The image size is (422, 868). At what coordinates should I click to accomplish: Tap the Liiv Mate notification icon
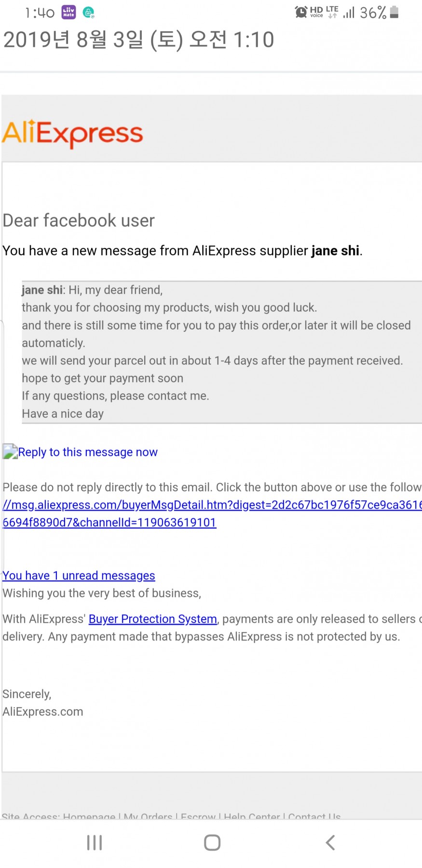point(69,12)
